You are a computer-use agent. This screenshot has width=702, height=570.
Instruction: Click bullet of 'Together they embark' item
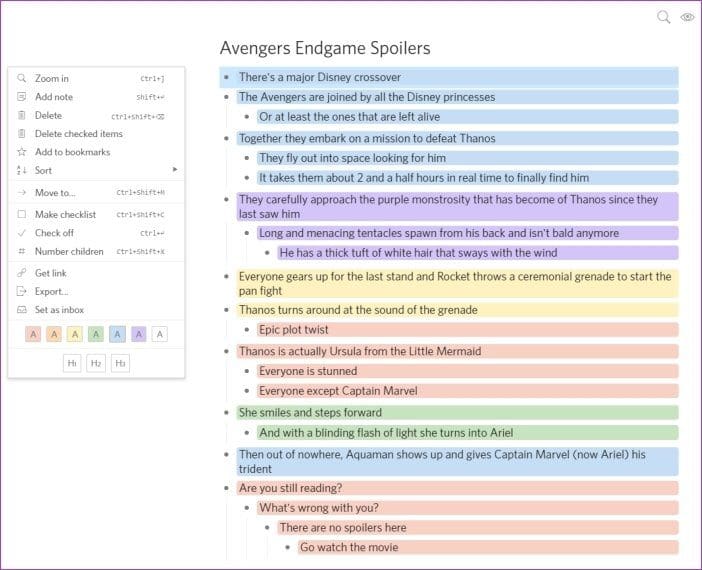(227, 138)
